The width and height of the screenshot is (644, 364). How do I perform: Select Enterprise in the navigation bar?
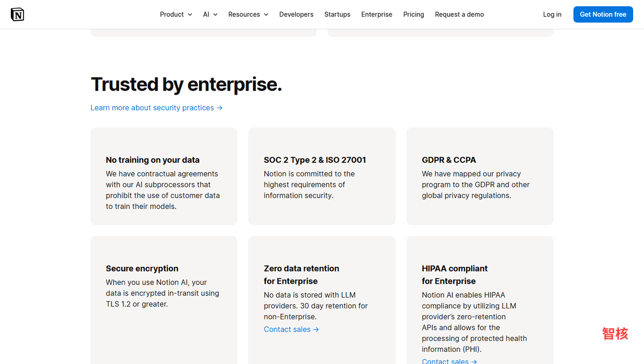377,15
